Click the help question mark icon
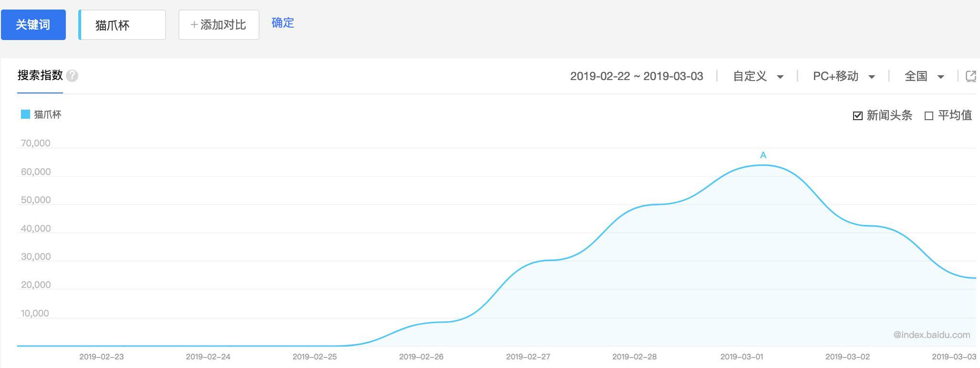Viewport: 980px width, 368px height. pos(72,76)
